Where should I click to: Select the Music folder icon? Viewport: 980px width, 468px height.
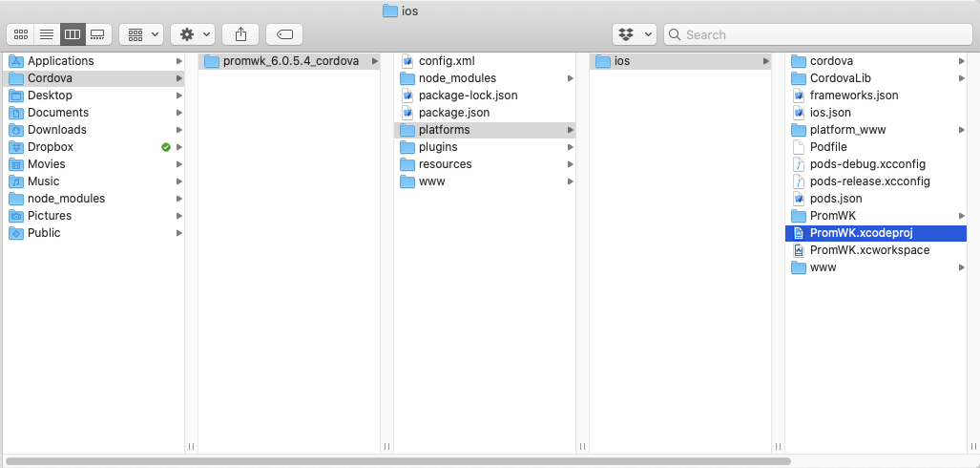click(x=16, y=181)
